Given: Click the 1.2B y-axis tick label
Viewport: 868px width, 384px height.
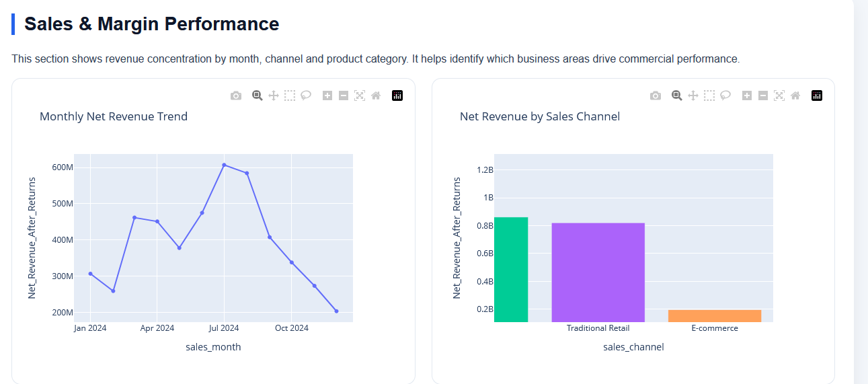Looking at the screenshot, I should click(x=485, y=170).
